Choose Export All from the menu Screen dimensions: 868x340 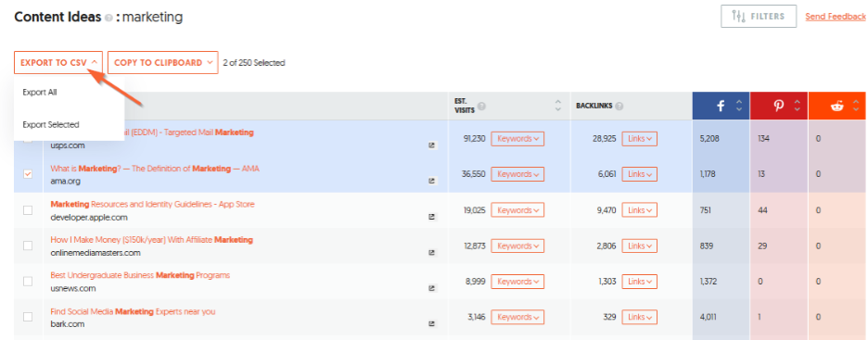[x=40, y=93]
